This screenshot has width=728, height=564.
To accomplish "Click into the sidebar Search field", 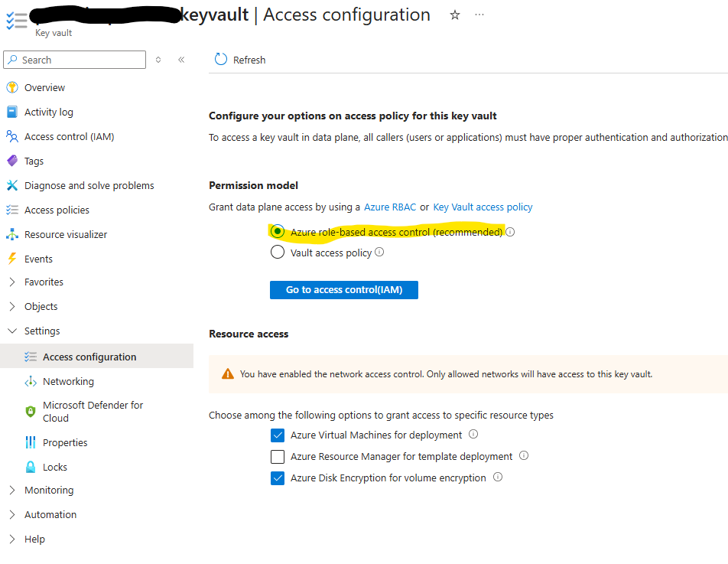I will click(74, 60).
